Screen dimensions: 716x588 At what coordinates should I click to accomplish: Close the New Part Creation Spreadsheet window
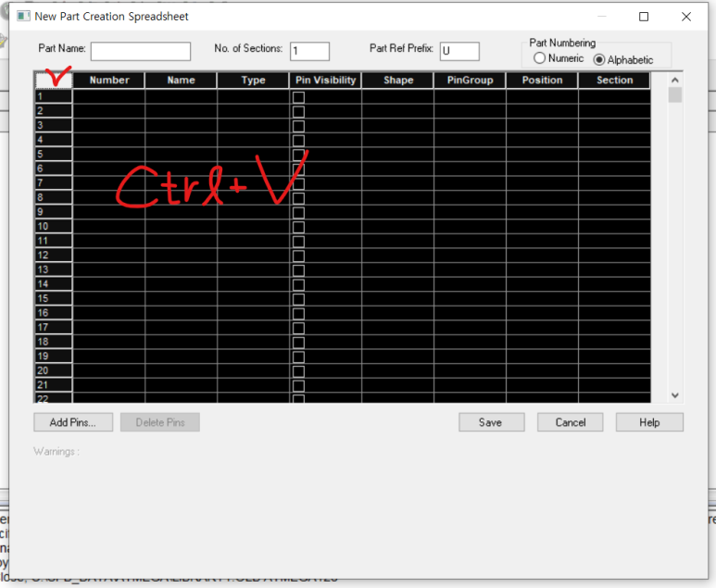685,17
